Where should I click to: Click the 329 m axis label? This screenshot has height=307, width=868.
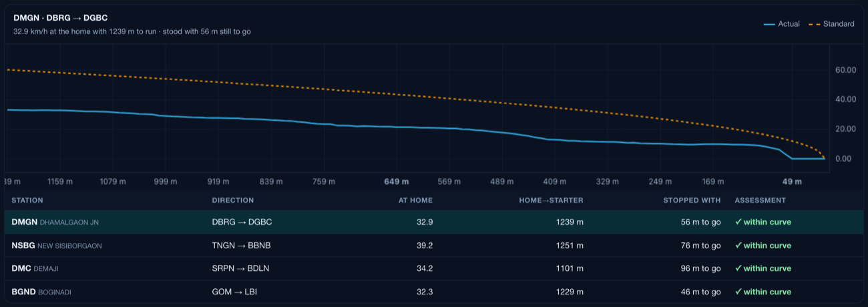tap(608, 182)
